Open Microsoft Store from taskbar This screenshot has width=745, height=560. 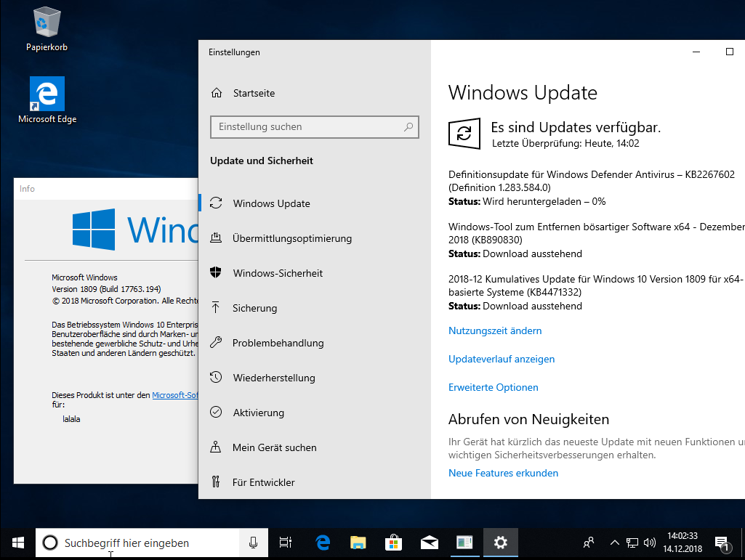click(x=393, y=543)
